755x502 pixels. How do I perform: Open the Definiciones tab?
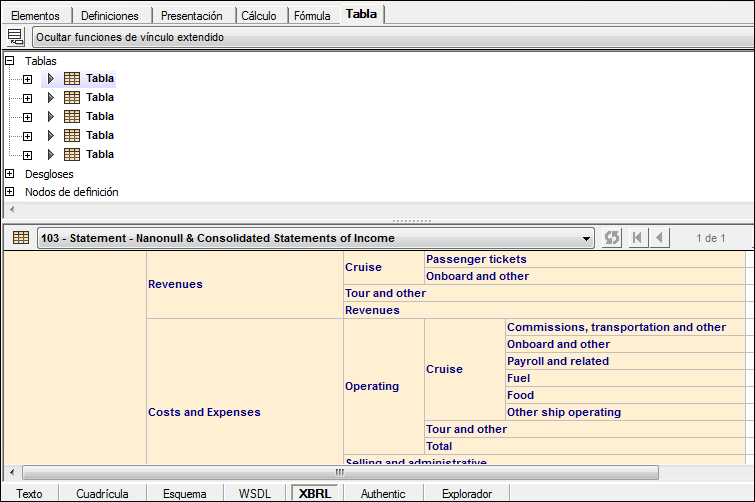pyautogui.click(x=110, y=15)
